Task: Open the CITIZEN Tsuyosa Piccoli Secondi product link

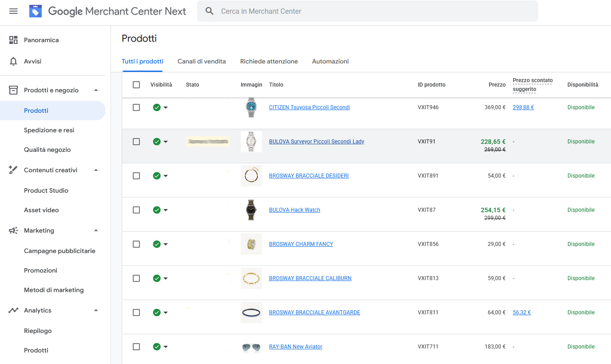Action: coord(309,107)
